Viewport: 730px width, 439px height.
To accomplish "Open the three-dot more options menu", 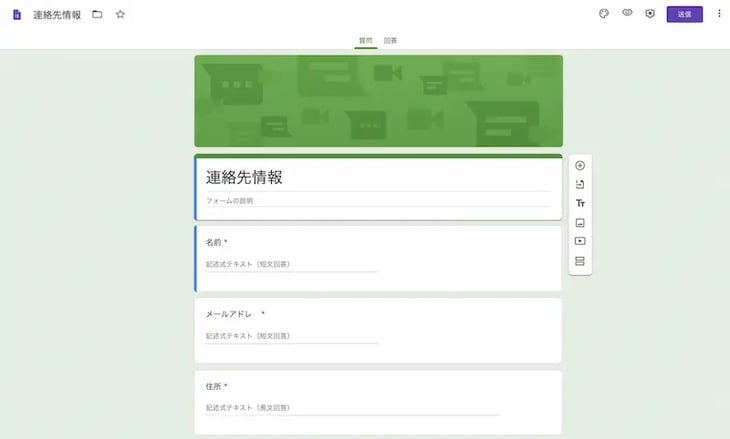I will (718, 14).
